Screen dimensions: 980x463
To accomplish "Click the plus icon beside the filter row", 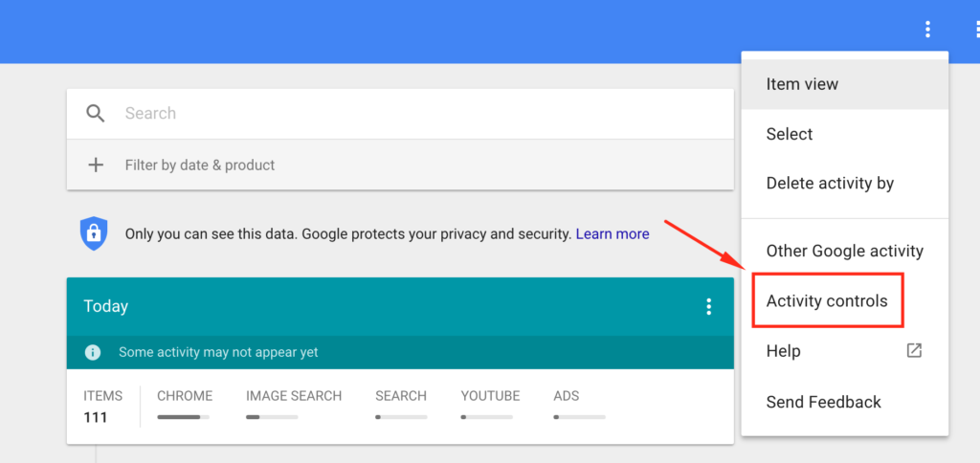I will coord(96,165).
